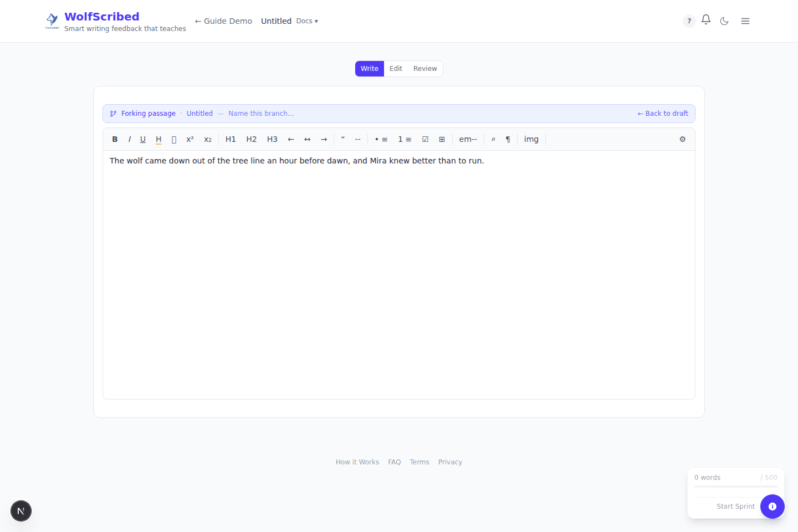
Task: Insert horizontal rule with -- button
Action: coord(358,139)
